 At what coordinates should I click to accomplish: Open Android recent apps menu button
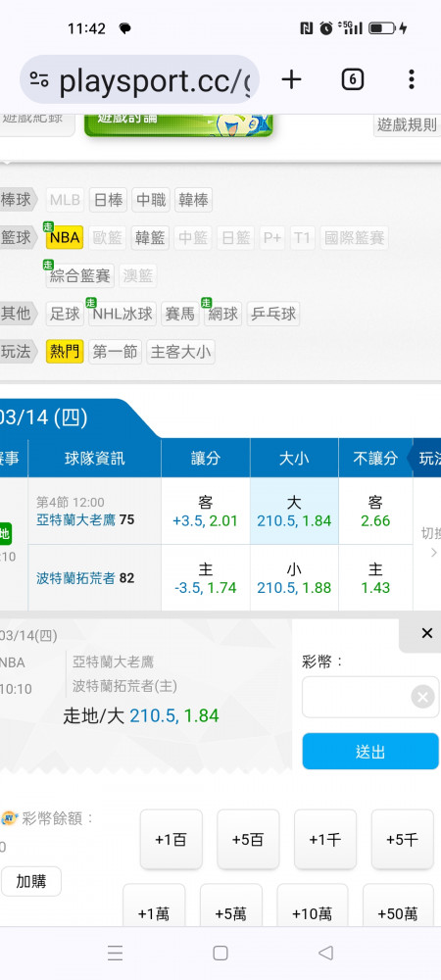pyautogui.click(x=115, y=954)
